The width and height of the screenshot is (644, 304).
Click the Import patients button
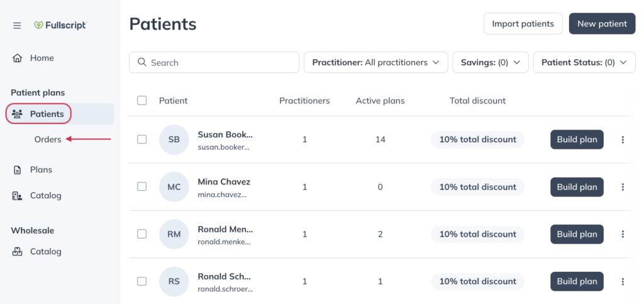[x=523, y=23]
